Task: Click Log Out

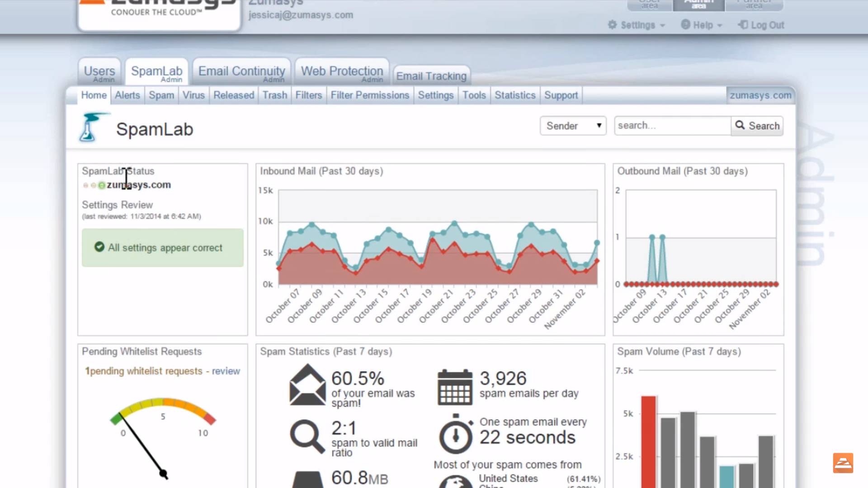Action: 761,25
